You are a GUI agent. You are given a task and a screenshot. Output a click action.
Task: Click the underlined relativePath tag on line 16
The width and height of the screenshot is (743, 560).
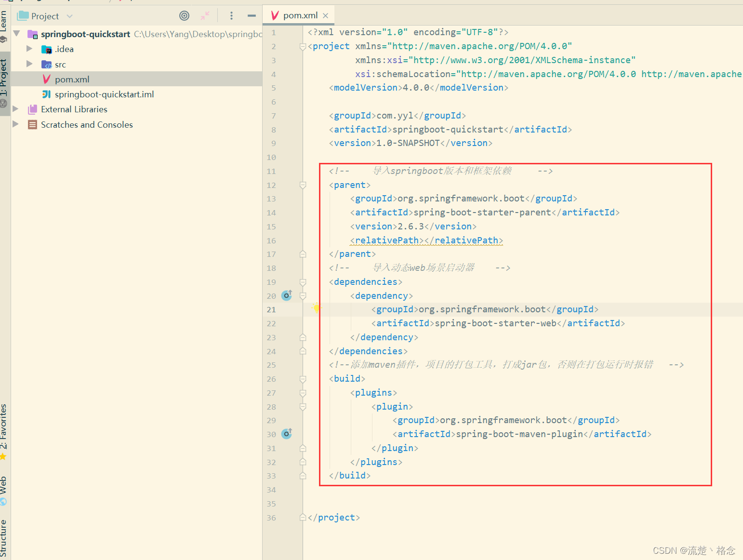(x=426, y=240)
